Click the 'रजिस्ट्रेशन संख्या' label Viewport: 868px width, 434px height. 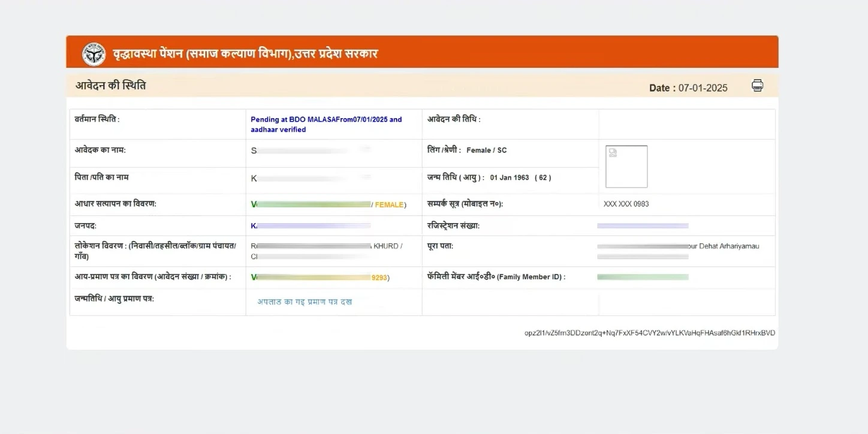[x=453, y=226]
